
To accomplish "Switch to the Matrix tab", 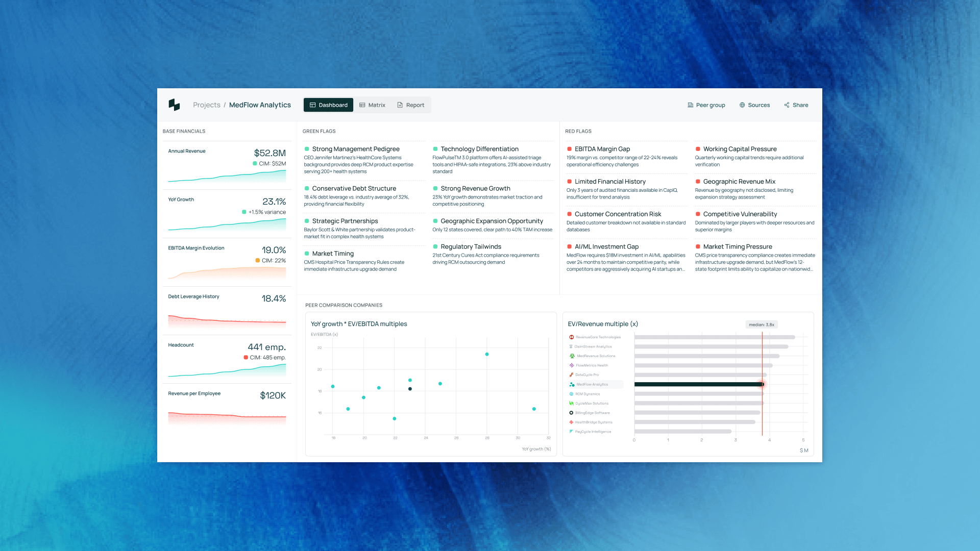I will [372, 105].
